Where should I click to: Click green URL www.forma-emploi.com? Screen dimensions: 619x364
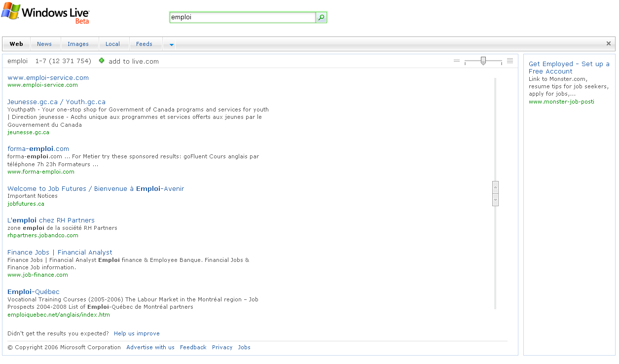pos(41,172)
